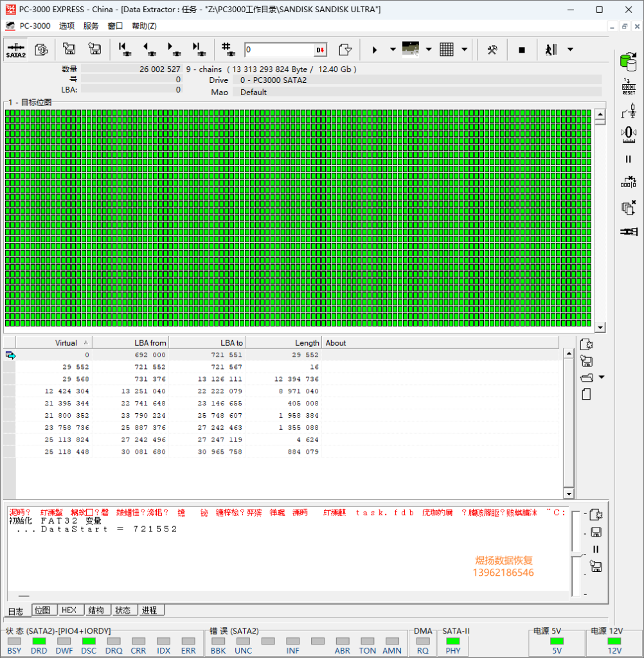Screen dimensions: 644x658
Task: Click the LBA number input field
Action: (280, 50)
